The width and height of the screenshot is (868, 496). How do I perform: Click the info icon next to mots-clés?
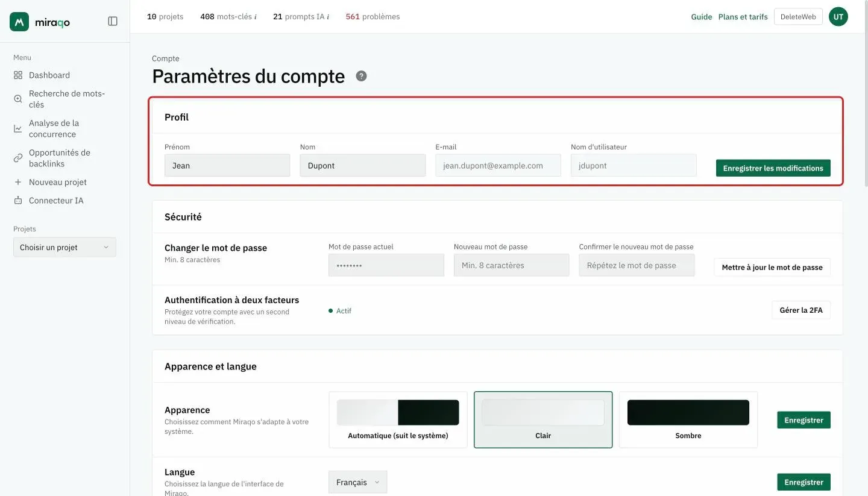(255, 17)
